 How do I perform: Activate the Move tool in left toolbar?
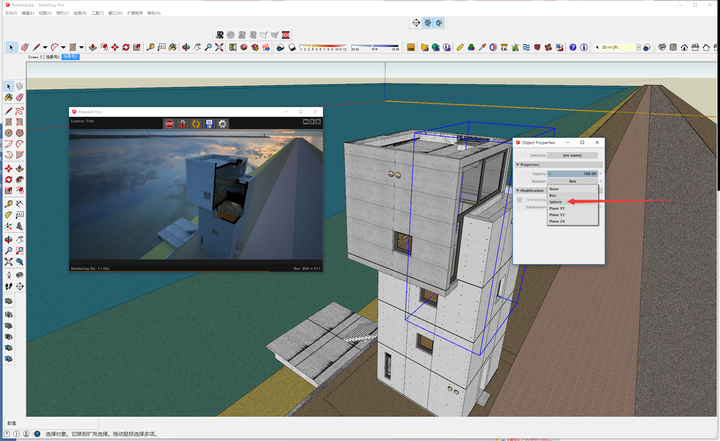9,168
